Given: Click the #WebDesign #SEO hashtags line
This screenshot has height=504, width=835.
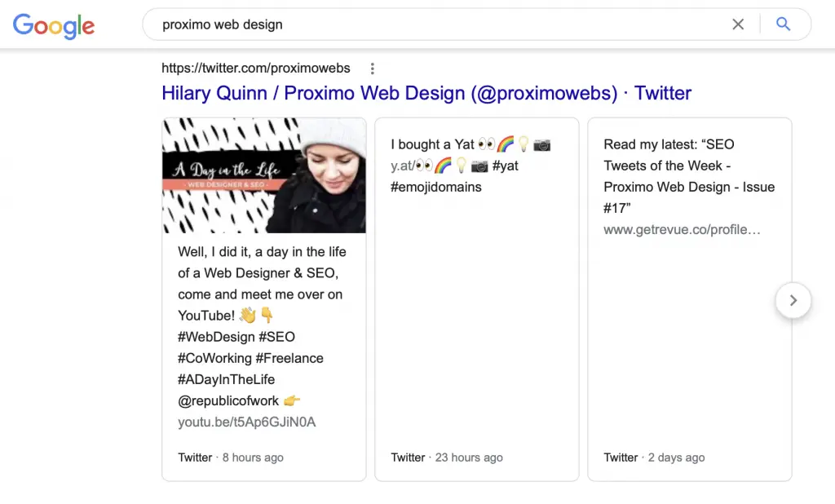Looking at the screenshot, I should click(236, 337).
